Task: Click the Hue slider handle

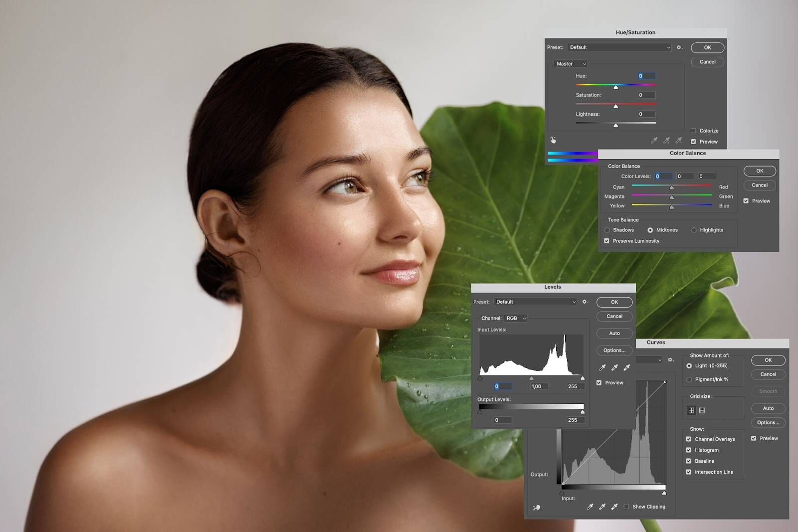Action: pyautogui.click(x=615, y=87)
